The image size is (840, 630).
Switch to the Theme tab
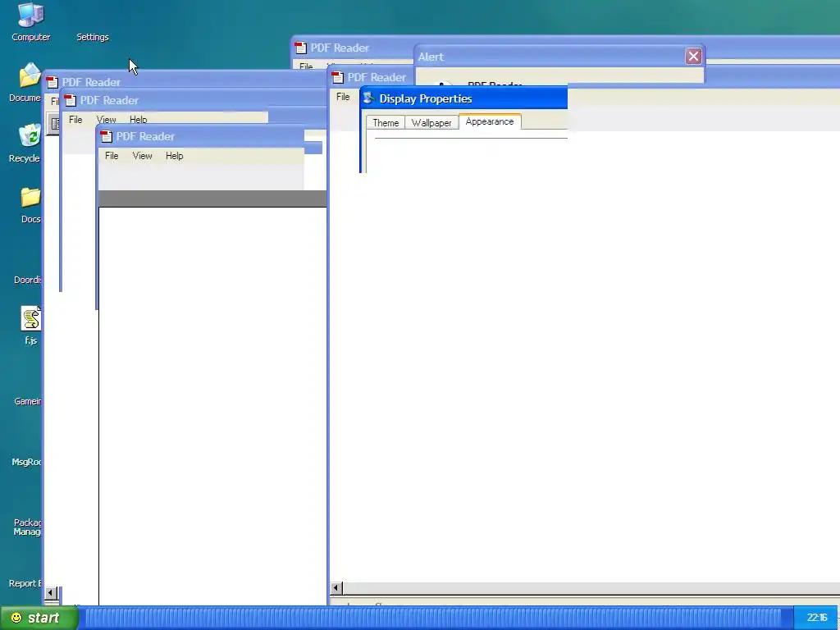386,123
